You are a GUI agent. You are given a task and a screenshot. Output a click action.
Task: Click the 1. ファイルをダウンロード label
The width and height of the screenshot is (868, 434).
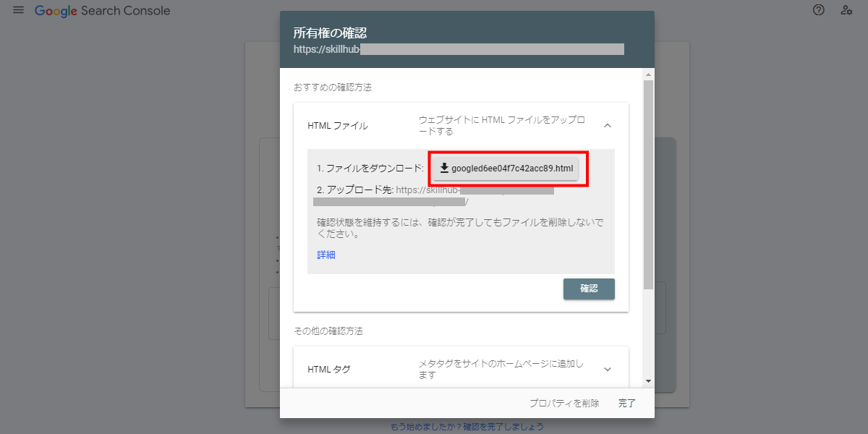click(x=370, y=168)
